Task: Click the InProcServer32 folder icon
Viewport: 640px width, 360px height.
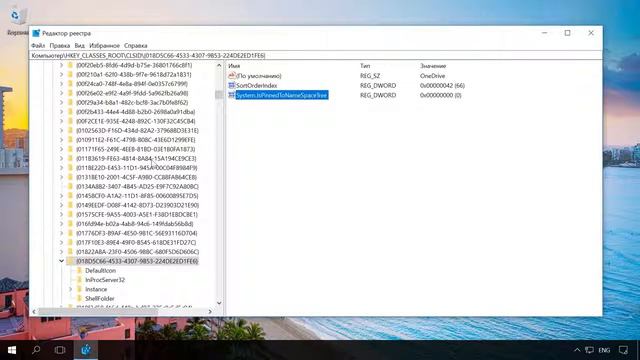Action: (x=80, y=280)
